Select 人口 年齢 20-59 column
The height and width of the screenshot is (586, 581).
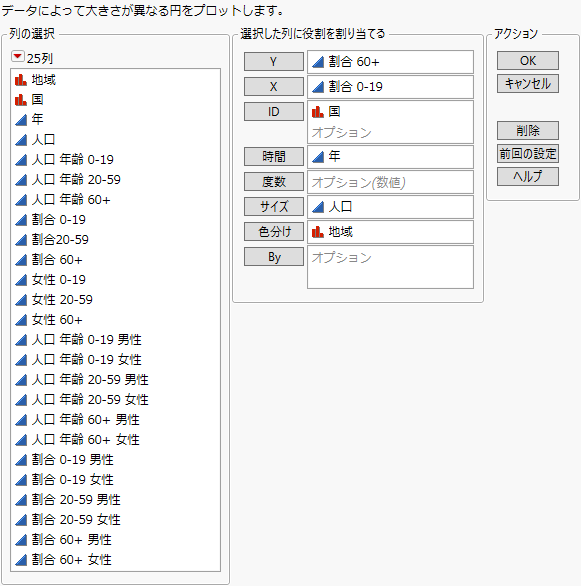pyautogui.click(x=115, y=179)
